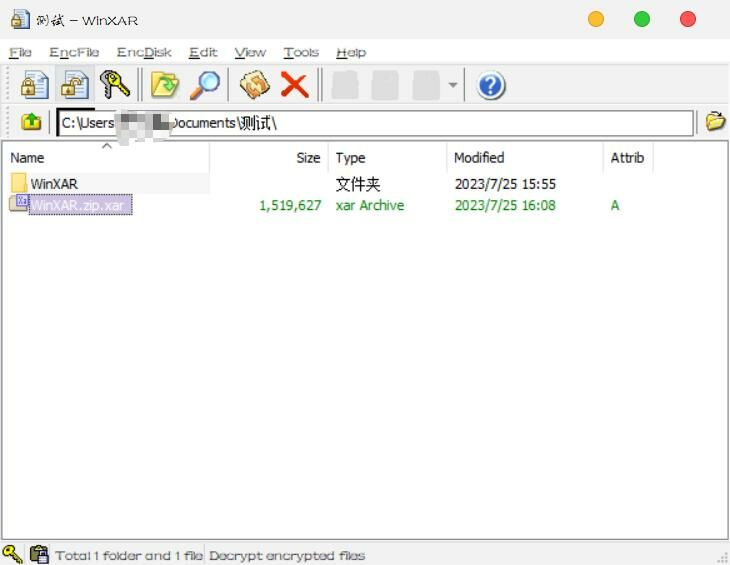The width and height of the screenshot is (730, 565).
Task: Expand the dropdown arrow in toolbar
Action: [x=453, y=86]
